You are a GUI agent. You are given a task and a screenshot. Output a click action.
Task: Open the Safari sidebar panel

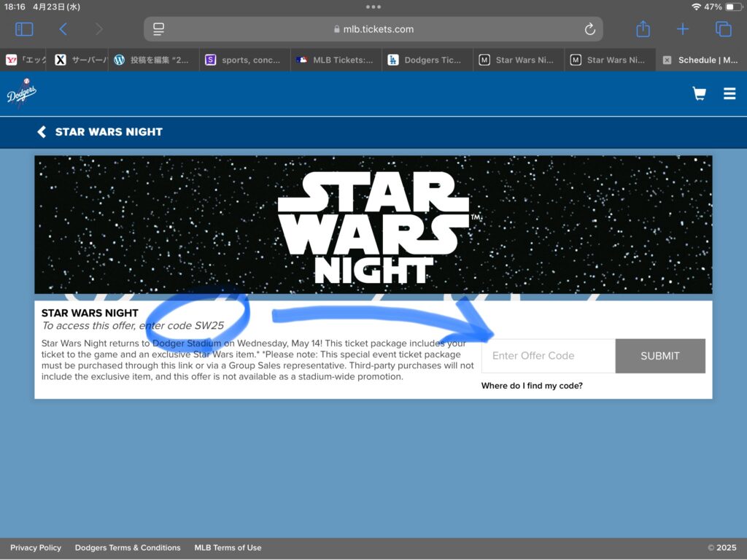24,29
